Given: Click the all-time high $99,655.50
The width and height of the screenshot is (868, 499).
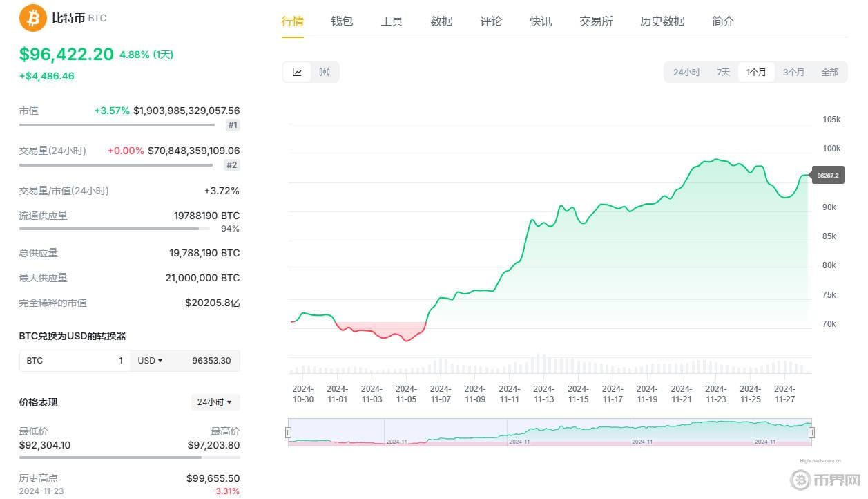Looking at the screenshot, I should pos(213,478).
